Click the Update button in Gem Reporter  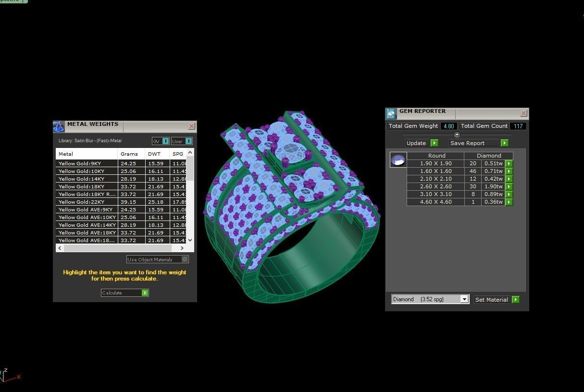point(422,143)
